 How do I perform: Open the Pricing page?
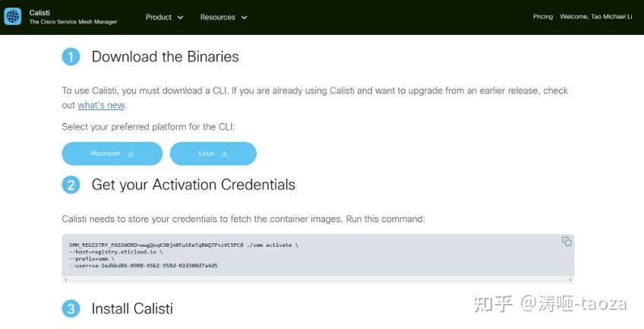(543, 17)
